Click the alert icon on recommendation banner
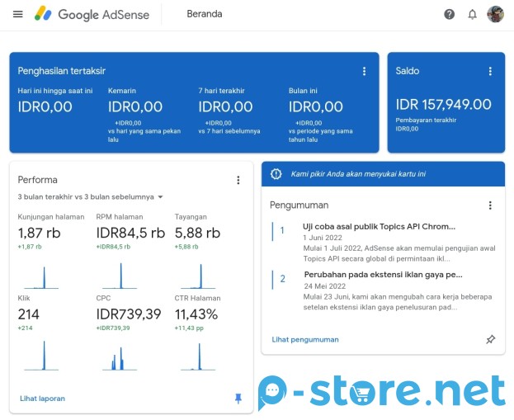 tap(276, 174)
